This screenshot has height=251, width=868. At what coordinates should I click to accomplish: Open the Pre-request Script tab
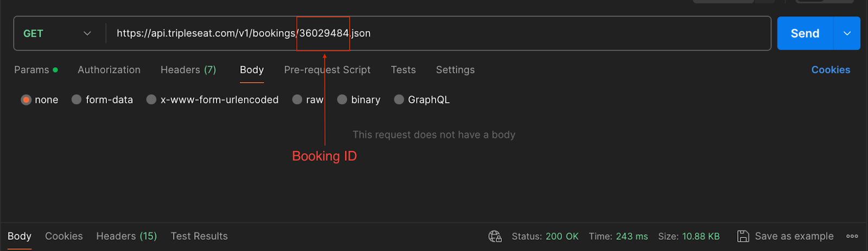pos(327,70)
